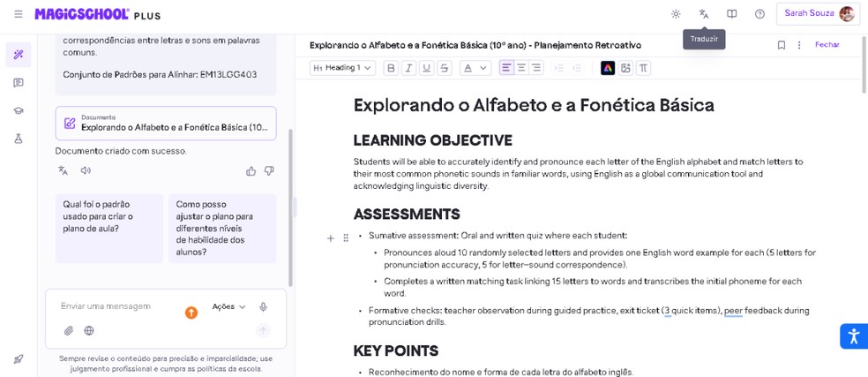
Task: Click the MagicSchool Plus logo
Action: click(x=97, y=14)
